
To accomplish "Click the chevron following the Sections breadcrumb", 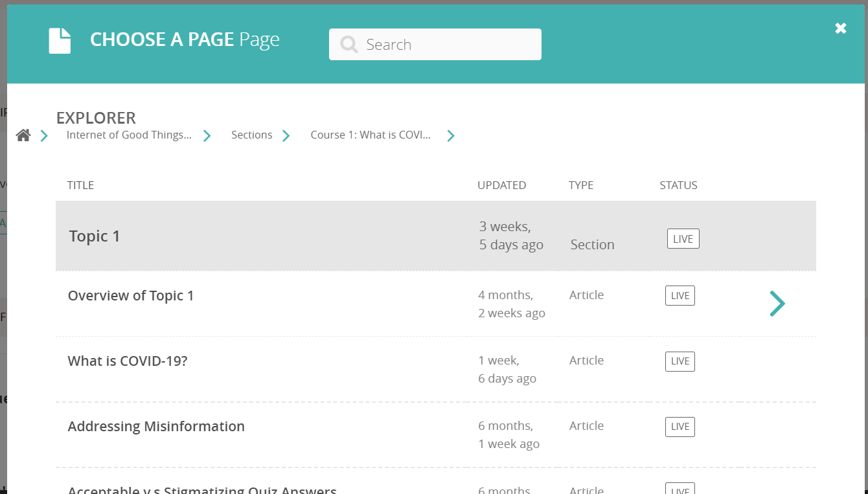I will click(286, 135).
